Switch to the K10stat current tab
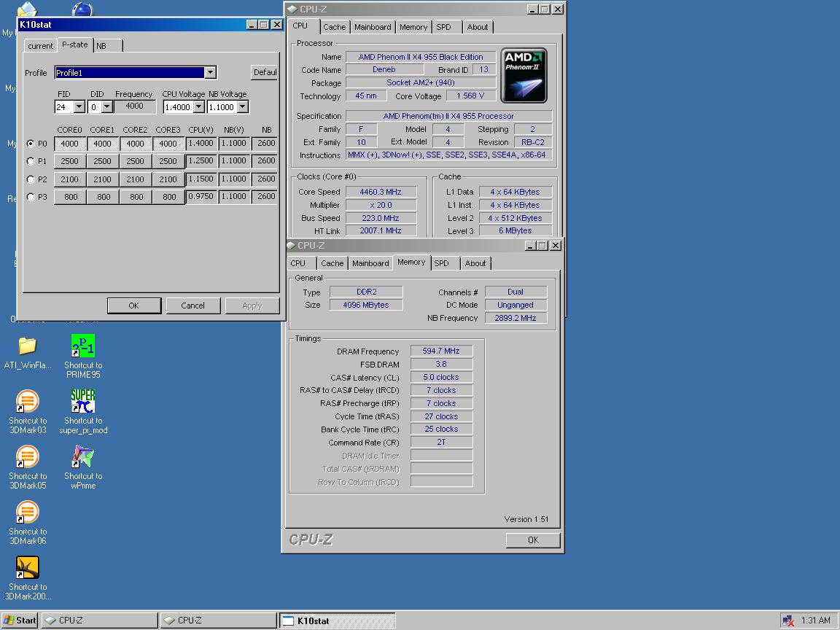This screenshot has height=630, width=840. click(x=41, y=46)
